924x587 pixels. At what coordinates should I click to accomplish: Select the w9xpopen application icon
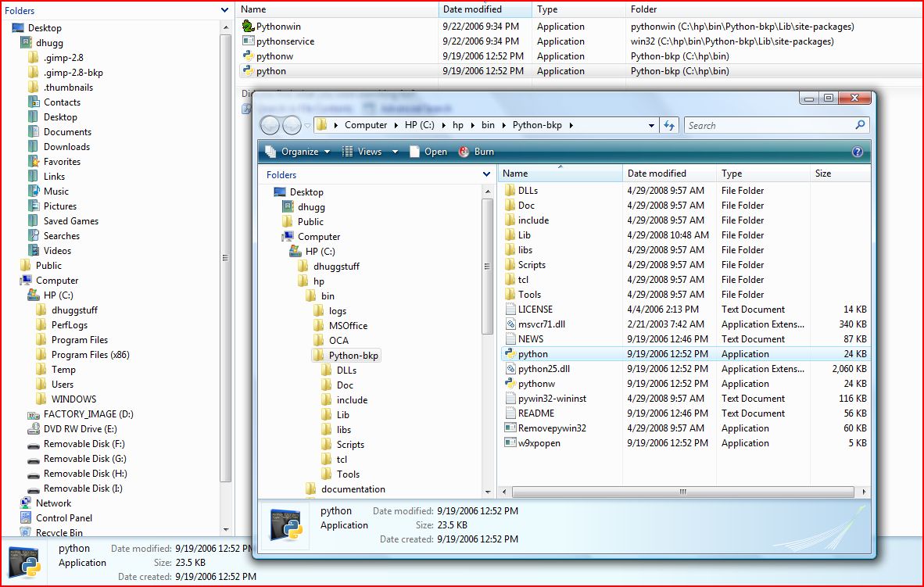coord(510,442)
